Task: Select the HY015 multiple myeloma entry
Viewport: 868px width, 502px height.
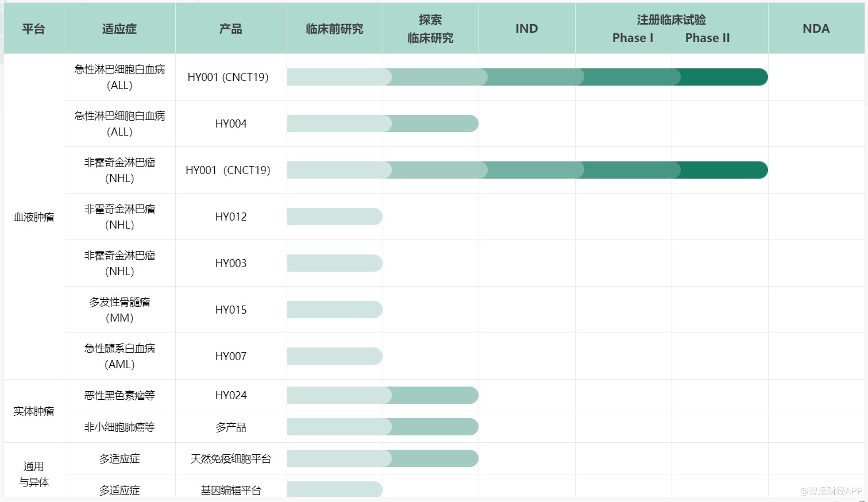Action: 230,309
